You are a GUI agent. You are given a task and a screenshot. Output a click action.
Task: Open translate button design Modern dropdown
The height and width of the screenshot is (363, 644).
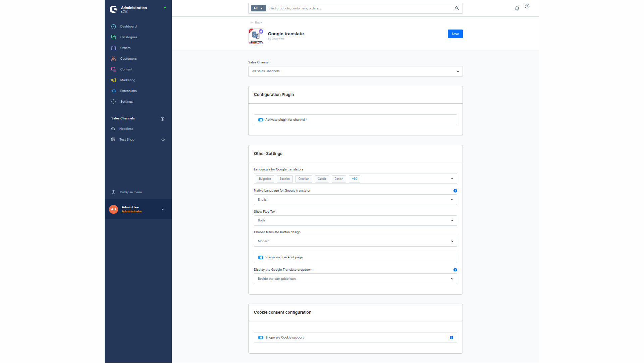[355, 241]
